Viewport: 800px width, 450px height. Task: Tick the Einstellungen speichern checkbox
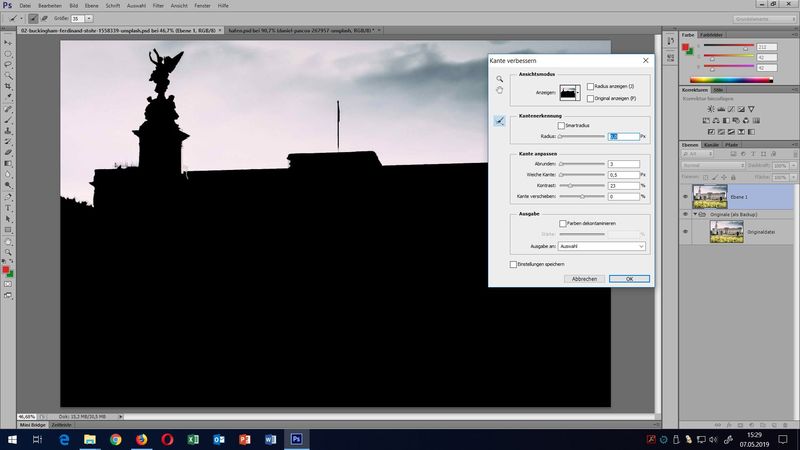(513, 264)
